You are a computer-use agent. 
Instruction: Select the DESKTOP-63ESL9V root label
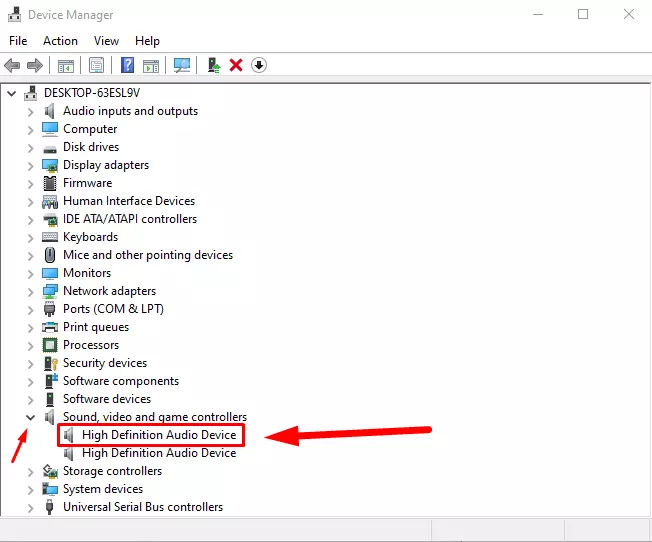click(x=92, y=93)
